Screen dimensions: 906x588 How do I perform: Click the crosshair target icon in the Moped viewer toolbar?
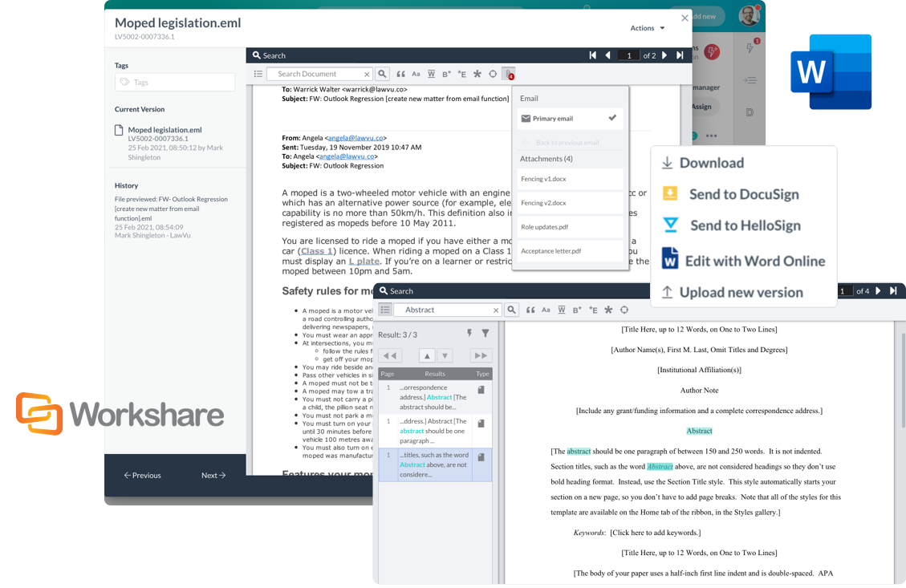tap(493, 74)
